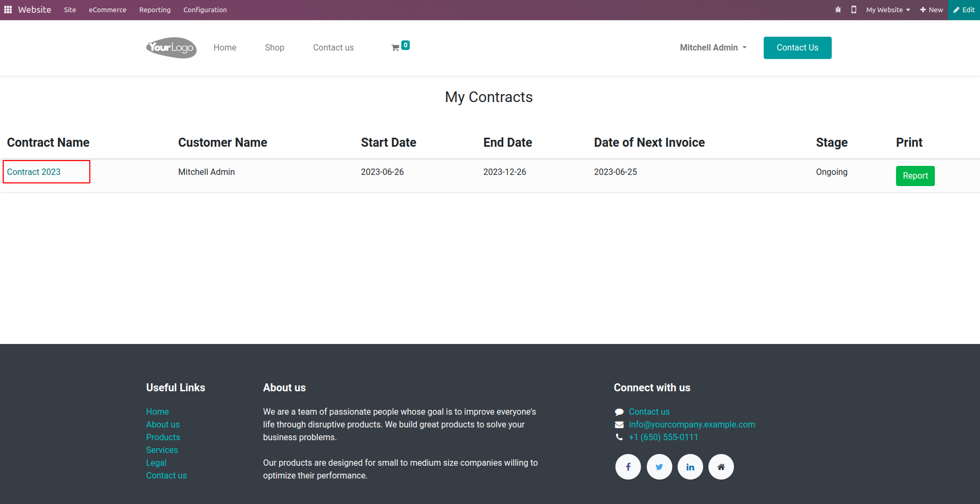Click the New page button

click(x=932, y=10)
